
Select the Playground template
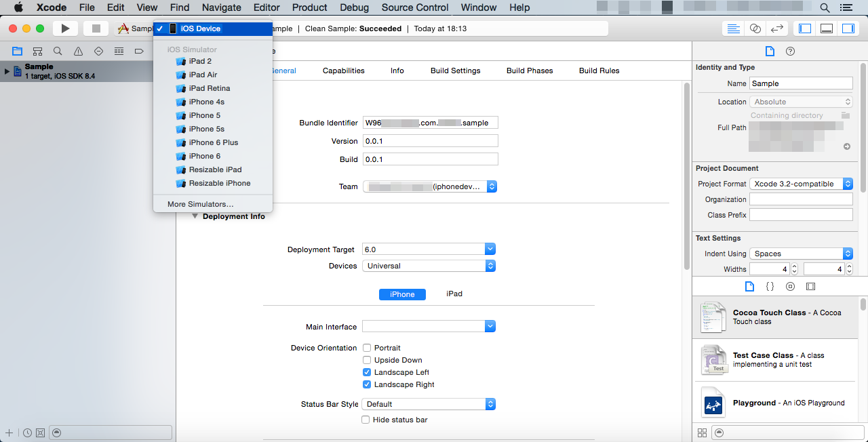[x=776, y=403]
